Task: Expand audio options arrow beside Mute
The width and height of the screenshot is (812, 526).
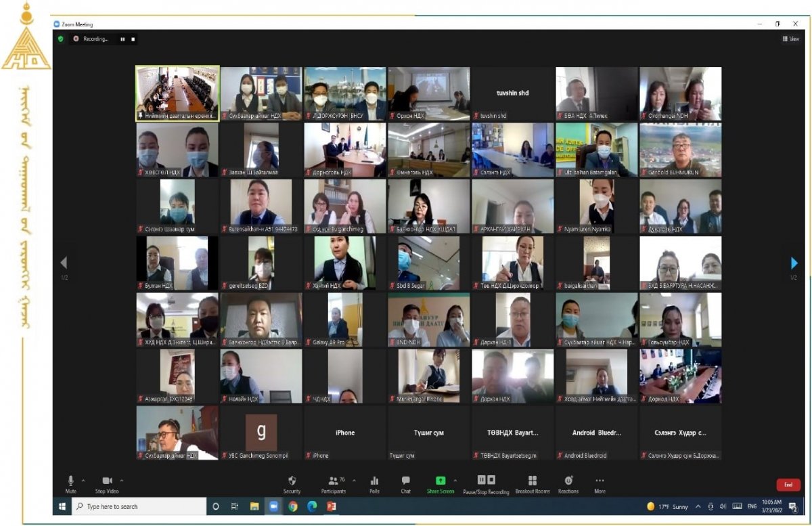Action: click(x=83, y=481)
